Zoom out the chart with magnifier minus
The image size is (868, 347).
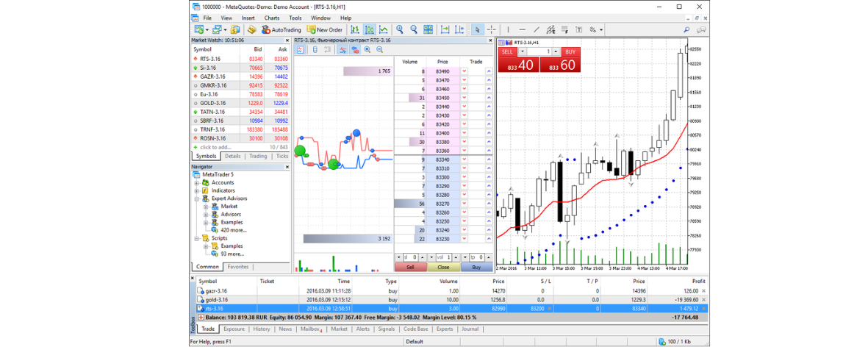tap(414, 29)
